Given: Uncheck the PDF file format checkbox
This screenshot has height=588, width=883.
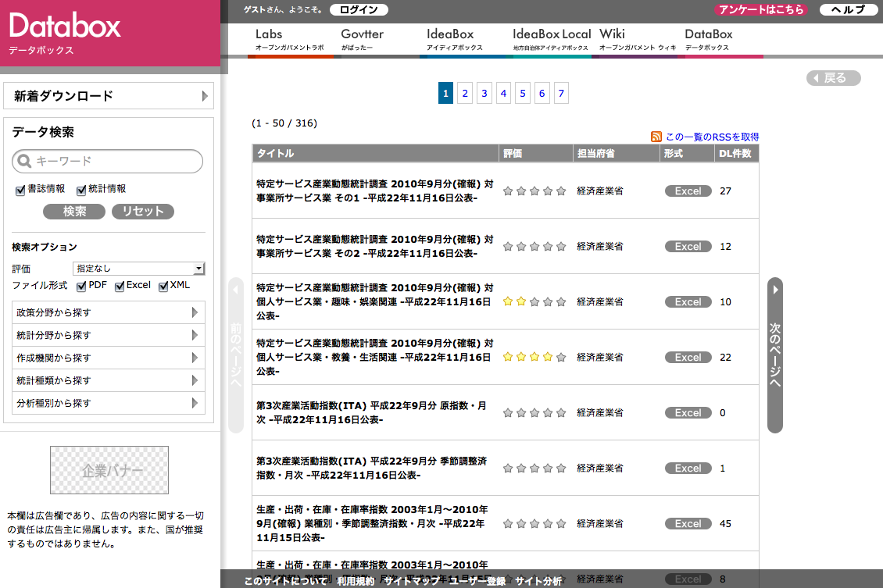Looking at the screenshot, I should point(81,286).
